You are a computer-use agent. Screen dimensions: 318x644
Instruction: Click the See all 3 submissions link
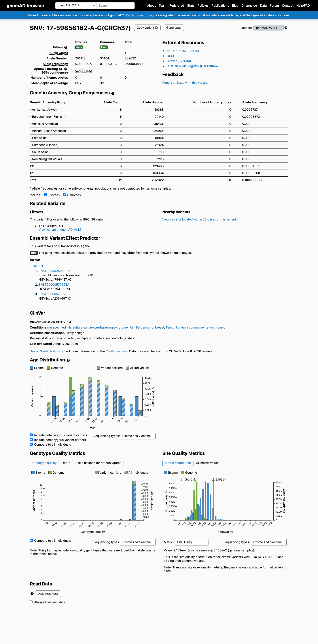[x=45, y=351]
